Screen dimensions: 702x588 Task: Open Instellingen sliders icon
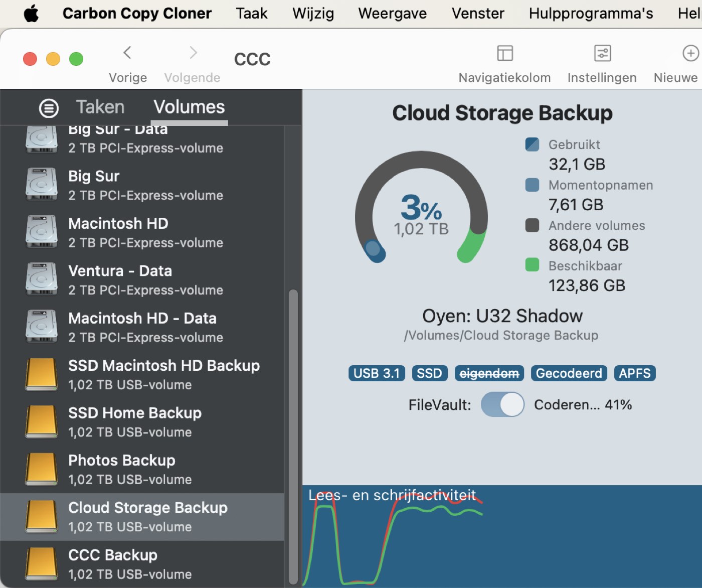602,53
